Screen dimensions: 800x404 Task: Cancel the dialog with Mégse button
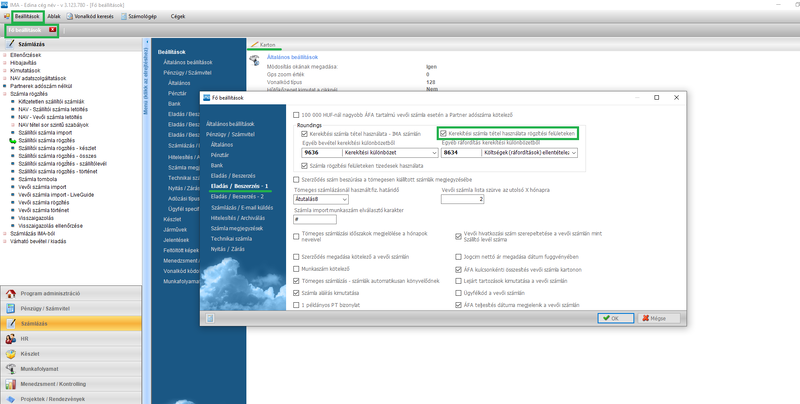tap(653, 317)
